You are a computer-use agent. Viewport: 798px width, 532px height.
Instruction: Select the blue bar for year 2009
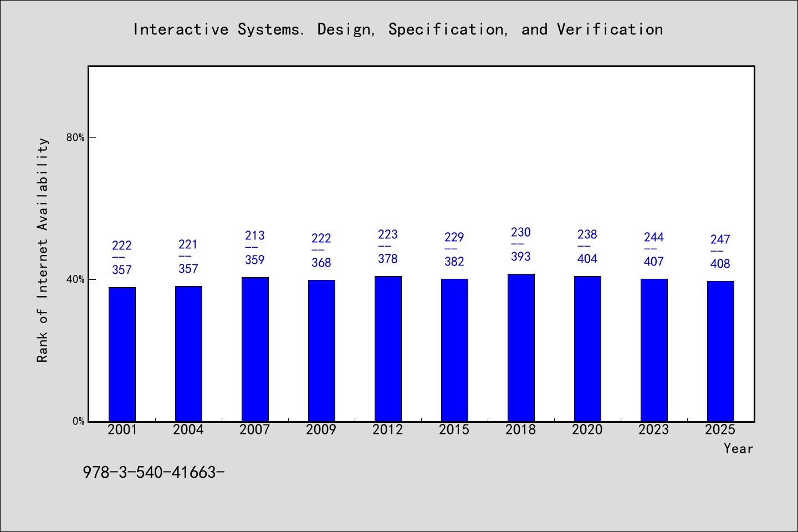coord(321,351)
